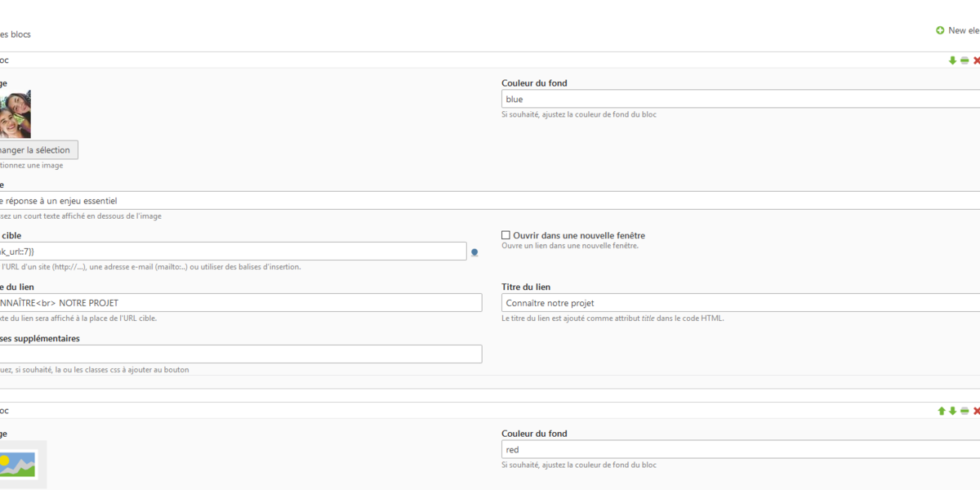Click the first bloc's 'Couleur du fond' label
Viewport: 980px width, 490px height.
534,83
